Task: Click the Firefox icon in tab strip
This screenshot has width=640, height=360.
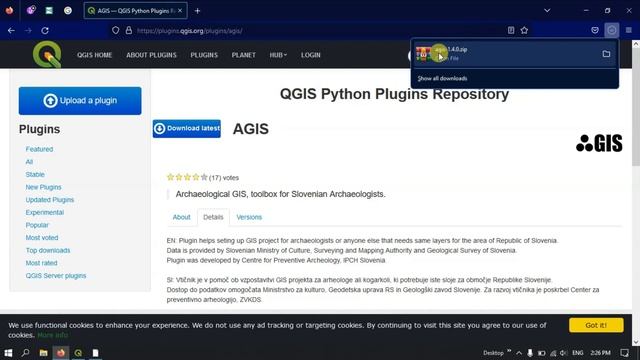Action: (x=9, y=11)
